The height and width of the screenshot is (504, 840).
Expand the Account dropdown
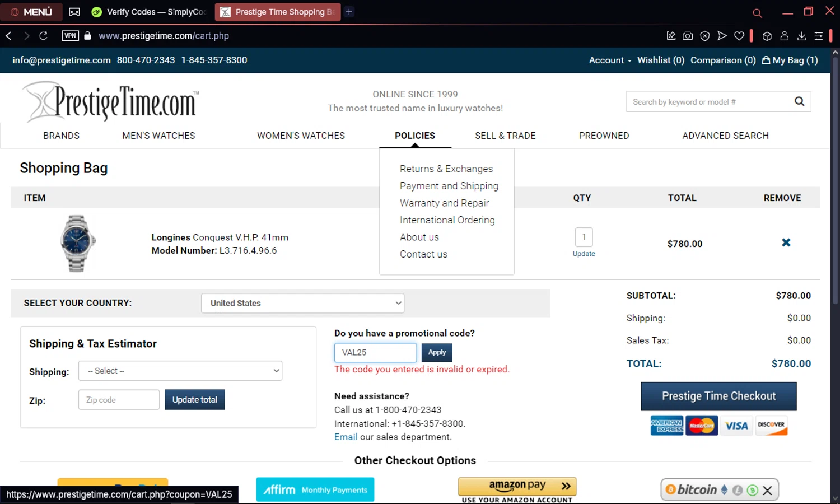click(610, 60)
